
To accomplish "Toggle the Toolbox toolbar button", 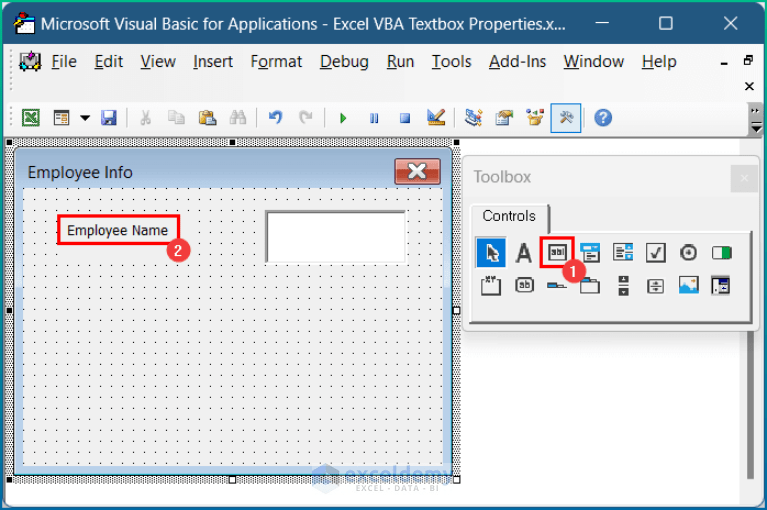I will click(566, 118).
